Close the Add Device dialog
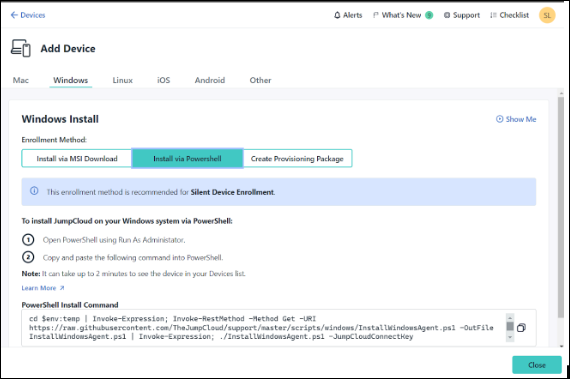This screenshot has width=570, height=379. tap(537, 365)
